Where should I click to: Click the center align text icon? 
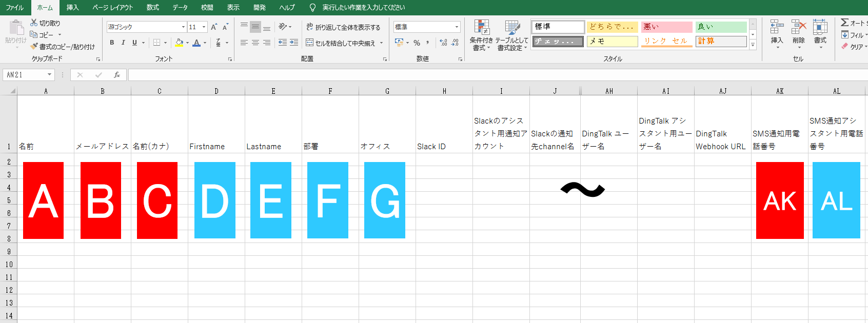(255, 43)
